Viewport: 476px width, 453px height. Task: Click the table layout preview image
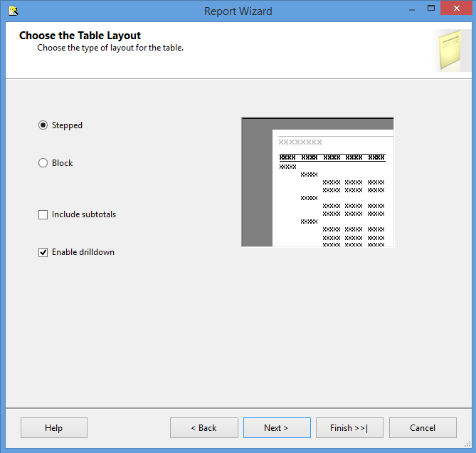(317, 182)
